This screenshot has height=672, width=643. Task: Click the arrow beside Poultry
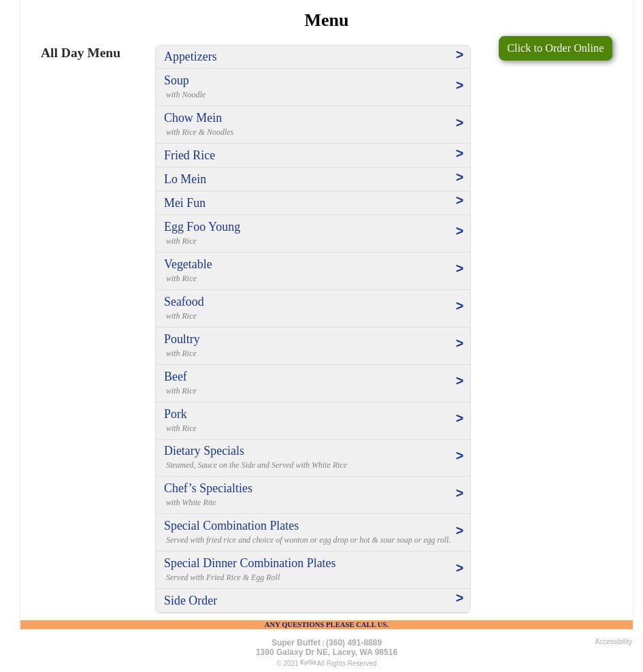click(459, 344)
